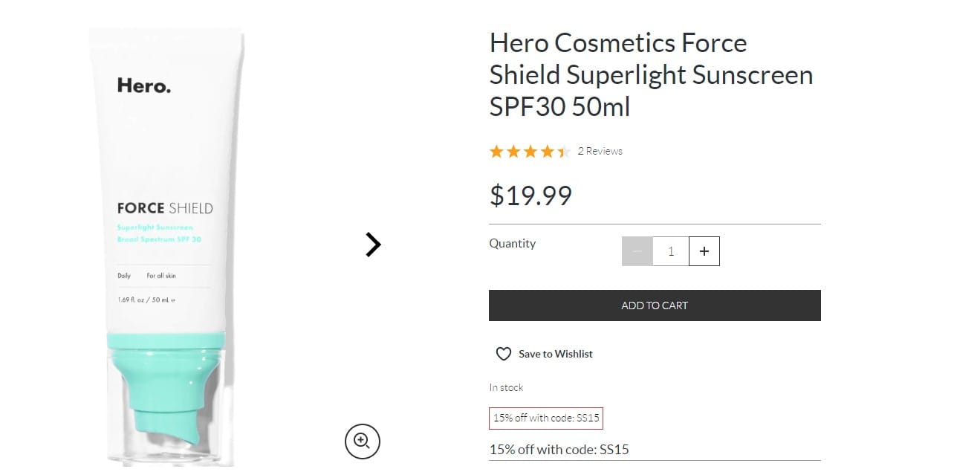The width and height of the screenshot is (980, 472).
Task: Click the teal cap of the tube
Action: pyautogui.click(x=166, y=387)
